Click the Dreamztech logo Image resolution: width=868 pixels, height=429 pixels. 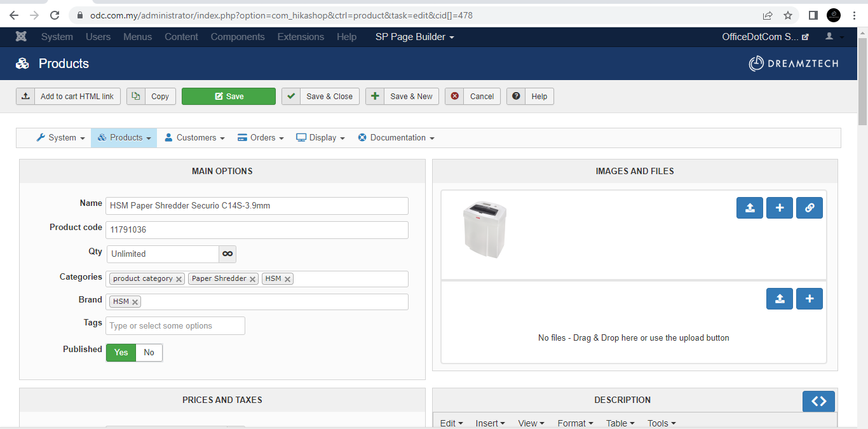794,64
